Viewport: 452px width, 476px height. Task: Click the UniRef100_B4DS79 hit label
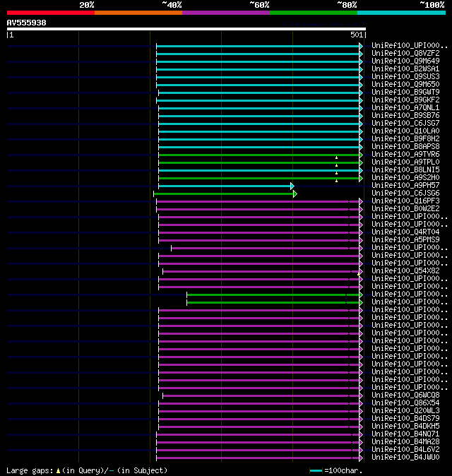(405, 418)
